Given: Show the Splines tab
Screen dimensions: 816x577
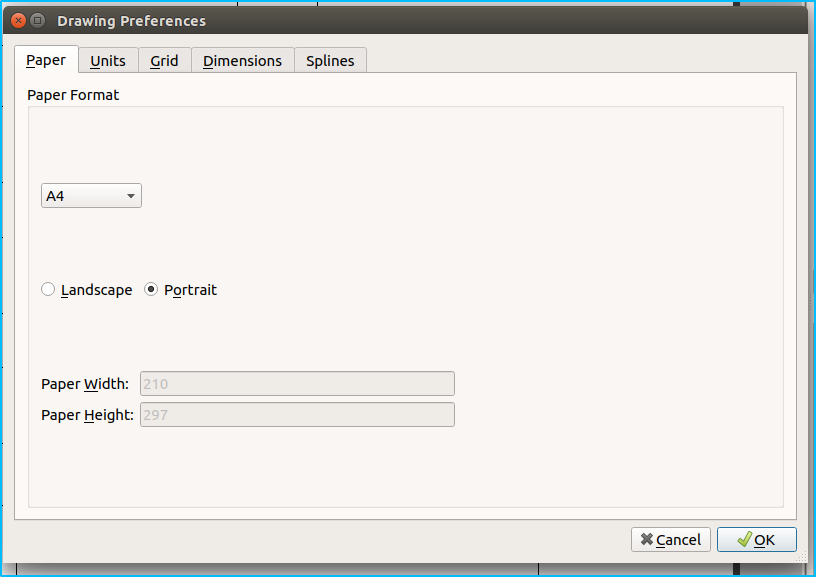Looking at the screenshot, I should pyautogui.click(x=330, y=61).
